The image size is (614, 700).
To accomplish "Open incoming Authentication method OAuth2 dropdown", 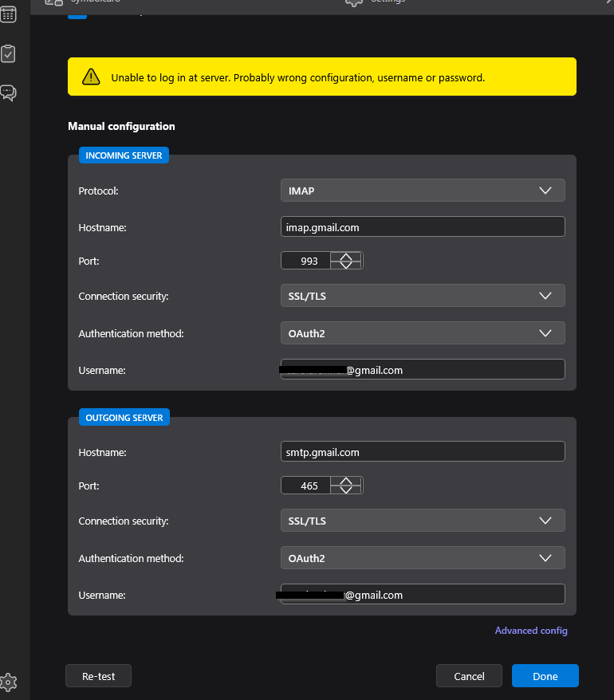I will pyautogui.click(x=422, y=333).
